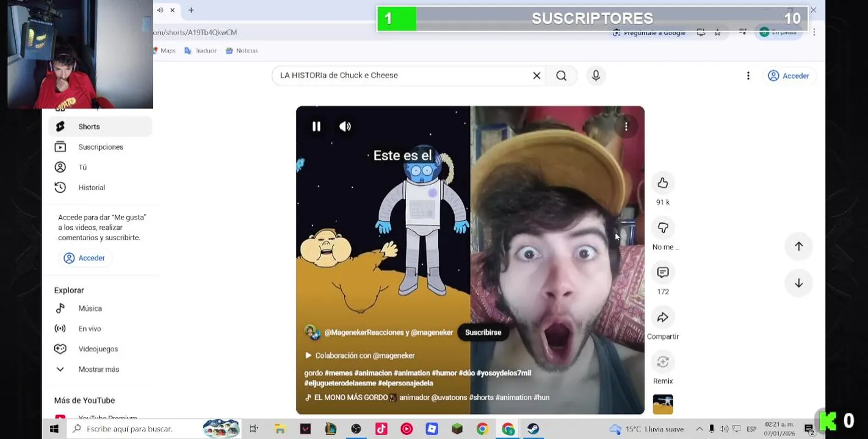868x439 pixels.
Task: Clear the YouTube search box text
Action: coord(537,76)
